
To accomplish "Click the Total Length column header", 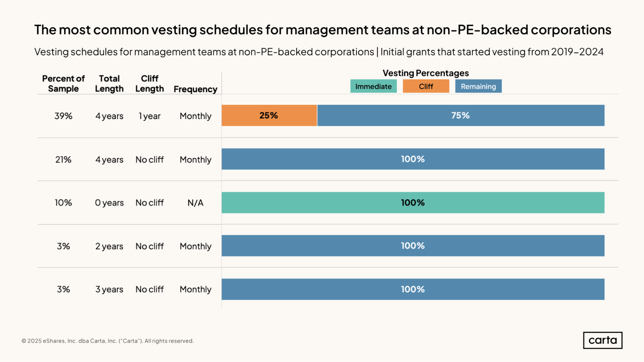I will click(x=109, y=84).
